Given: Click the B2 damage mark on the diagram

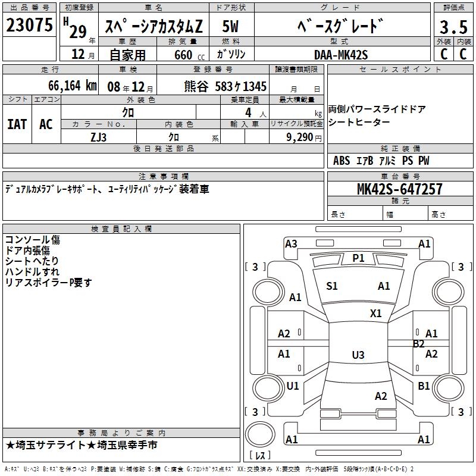Looking at the screenshot, I should pos(419,343).
